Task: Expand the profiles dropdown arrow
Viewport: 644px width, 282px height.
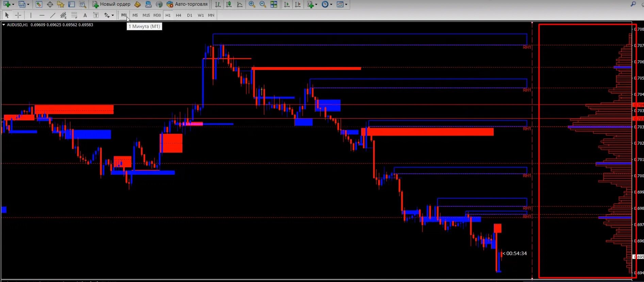Action: [x=28, y=4]
